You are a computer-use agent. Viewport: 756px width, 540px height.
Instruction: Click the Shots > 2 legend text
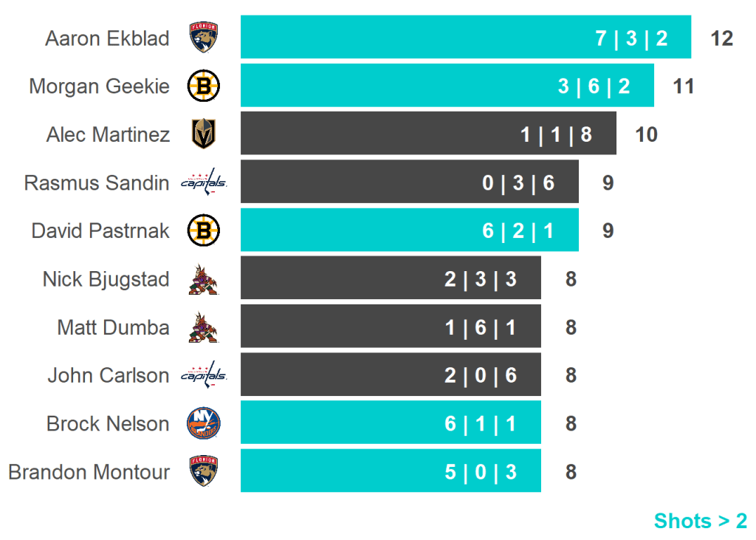[x=700, y=521]
